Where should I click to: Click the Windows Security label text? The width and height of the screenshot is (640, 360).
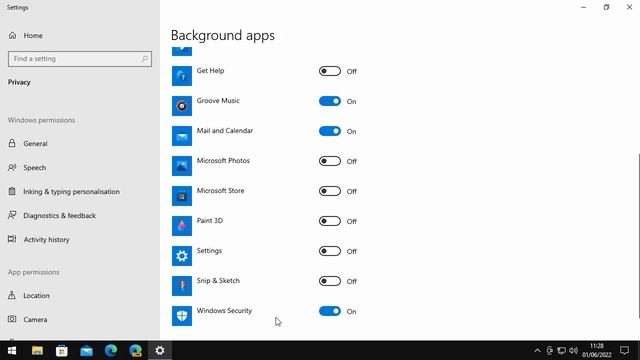[x=224, y=311]
